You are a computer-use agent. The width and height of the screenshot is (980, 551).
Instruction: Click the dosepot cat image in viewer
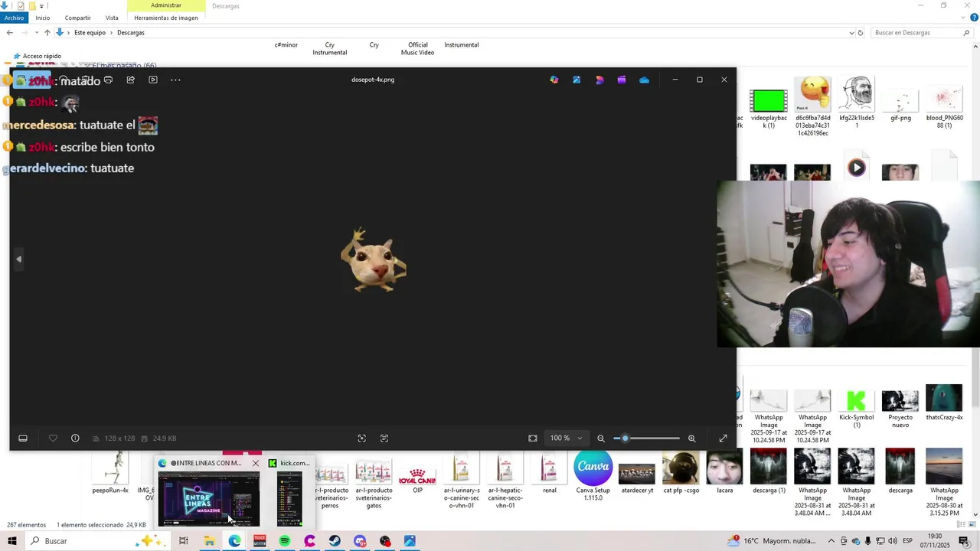click(x=374, y=260)
